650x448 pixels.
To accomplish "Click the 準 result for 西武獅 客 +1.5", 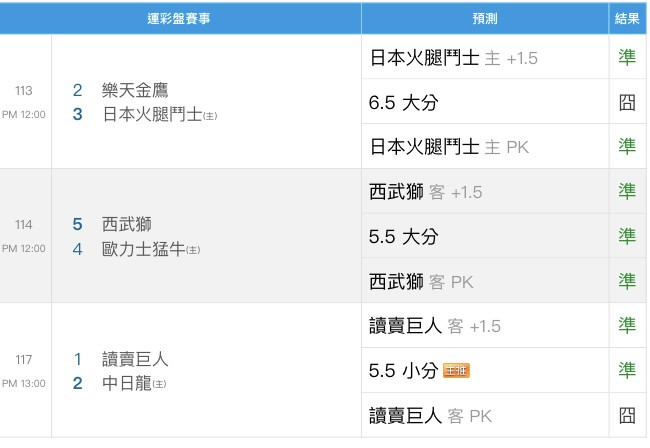I will point(627,191).
